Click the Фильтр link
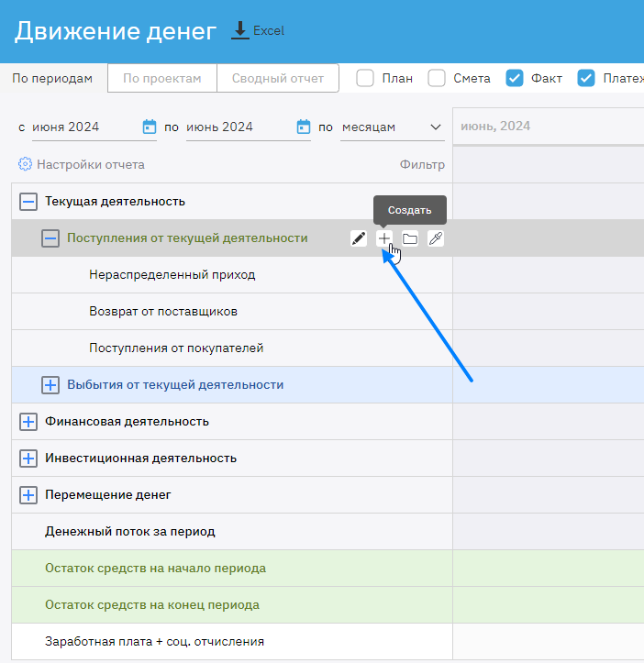Viewport: 644px width, 663px height. pyautogui.click(x=422, y=164)
